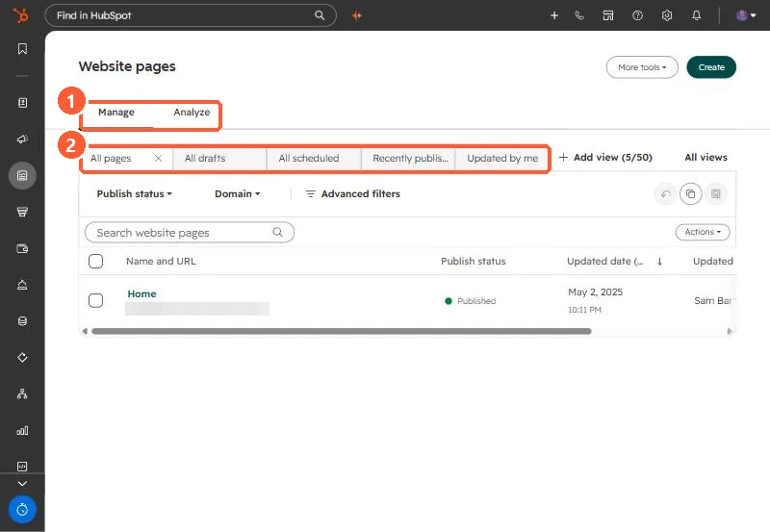Image resolution: width=770 pixels, height=532 pixels.
Task: Click the undo view changes icon
Action: 666,194
